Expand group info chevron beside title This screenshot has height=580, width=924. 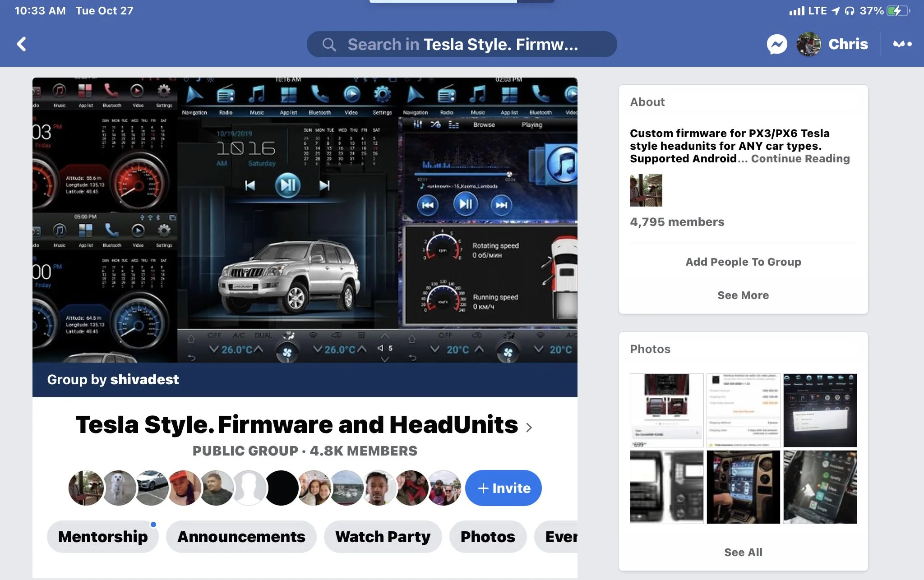(529, 427)
